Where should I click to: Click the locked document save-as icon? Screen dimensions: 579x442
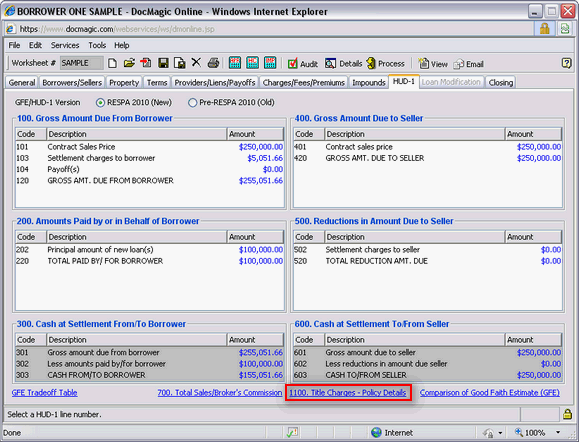tap(179, 64)
